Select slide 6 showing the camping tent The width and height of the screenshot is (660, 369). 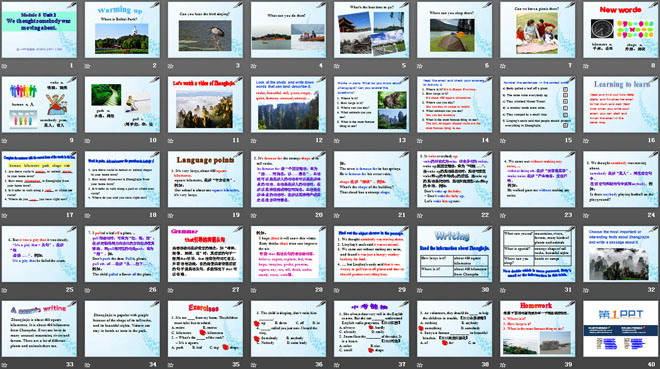click(455, 30)
